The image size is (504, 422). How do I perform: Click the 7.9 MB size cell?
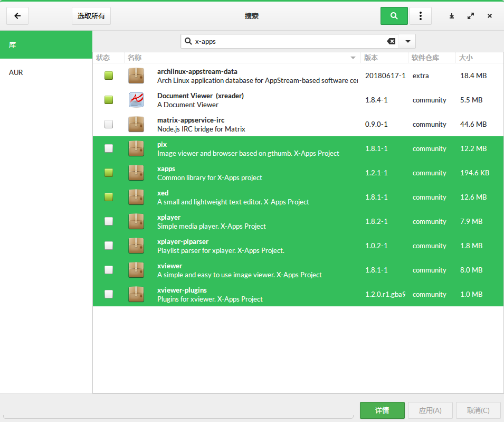tap(471, 221)
